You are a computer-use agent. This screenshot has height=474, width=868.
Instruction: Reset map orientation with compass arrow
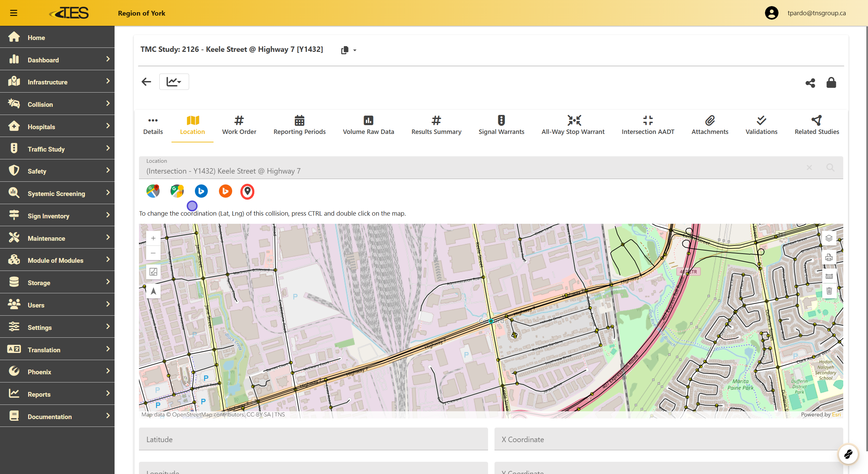[153, 291]
